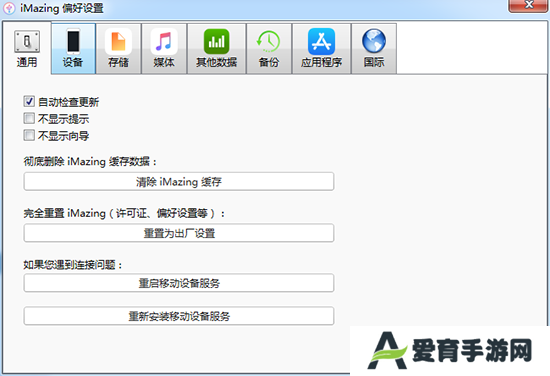Screen dimensions: 550x376
Task: Click the 重置为出厂设置 button
Action: click(x=179, y=233)
